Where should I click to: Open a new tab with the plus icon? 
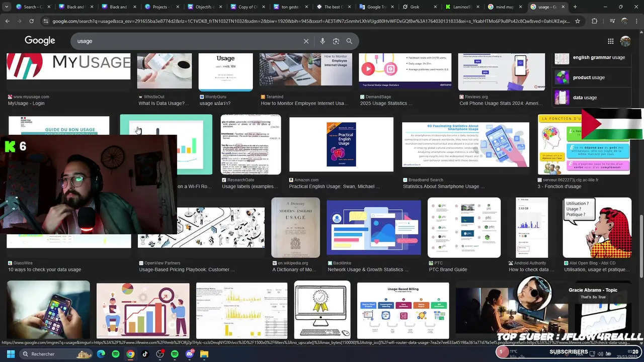tap(575, 7)
